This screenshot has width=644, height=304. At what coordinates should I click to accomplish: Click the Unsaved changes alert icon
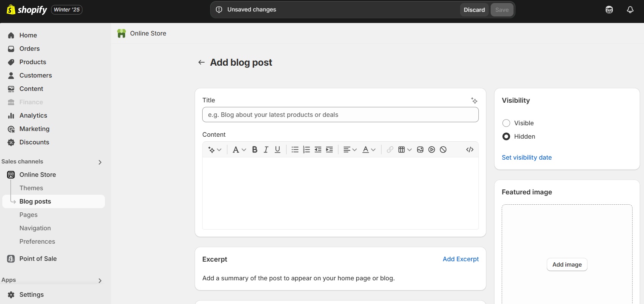click(x=219, y=10)
